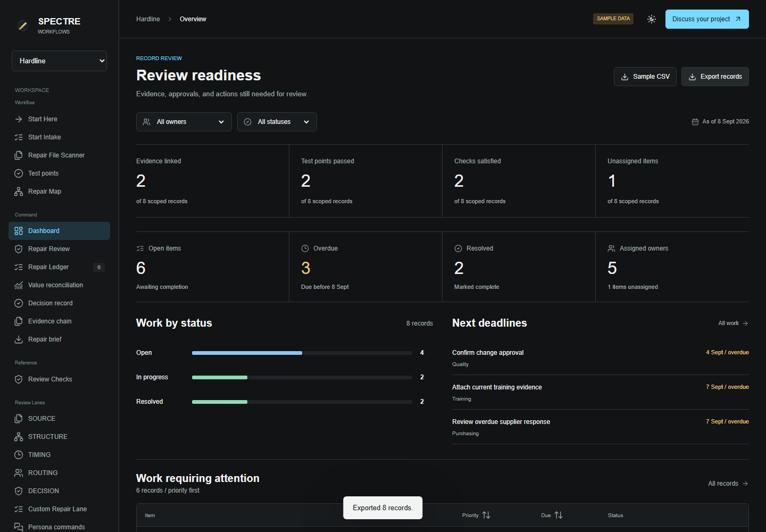Image resolution: width=766 pixels, height=532 pixels.
Task: Click the Item column header
Action: coord(150,515)
